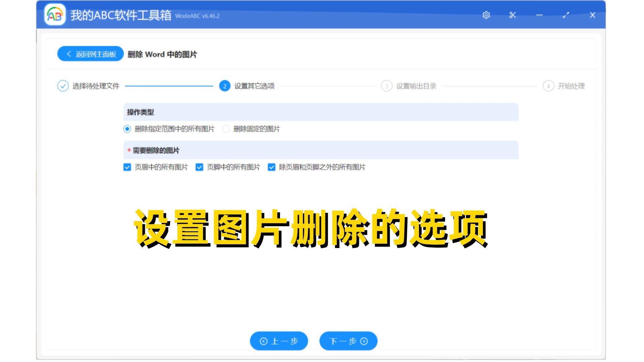The height and width of the screenshot is (362, 644).
Task: Jump to step 3 设置输出目录
Action: pos(409,86)
